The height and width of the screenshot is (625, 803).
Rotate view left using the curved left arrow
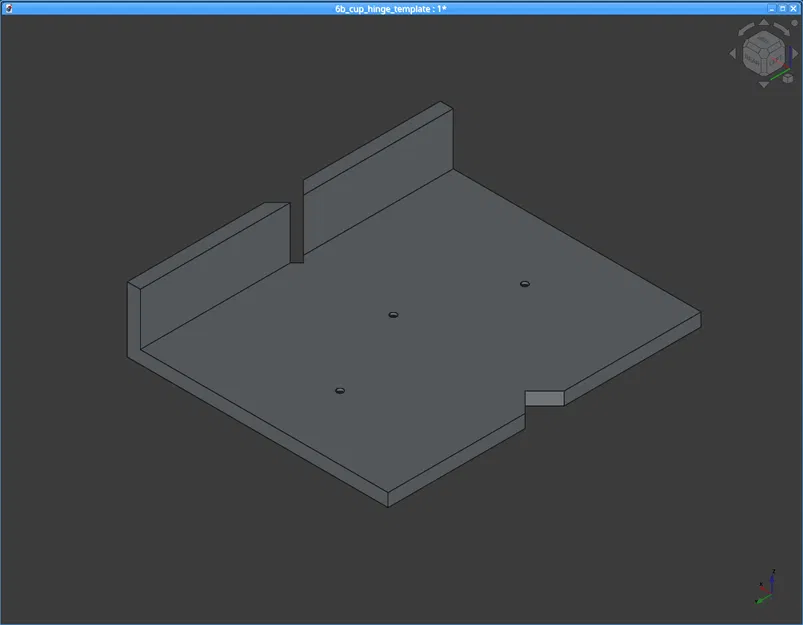[744, 28]
